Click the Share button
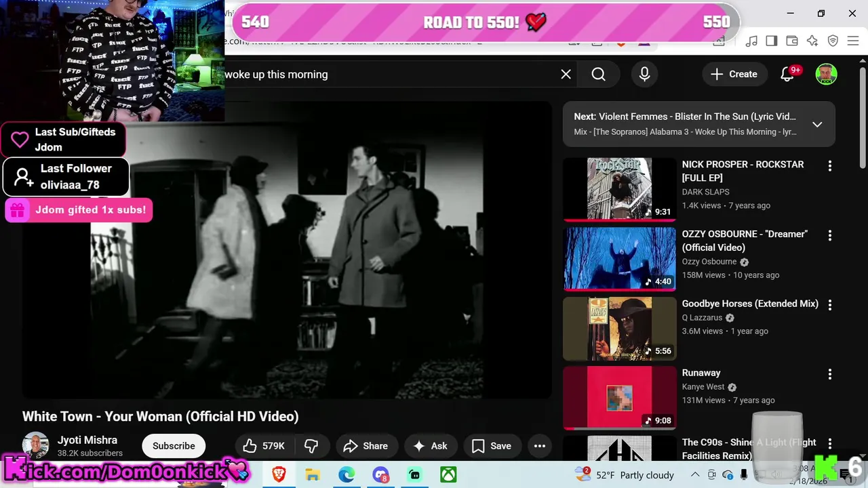 point(366,446)
